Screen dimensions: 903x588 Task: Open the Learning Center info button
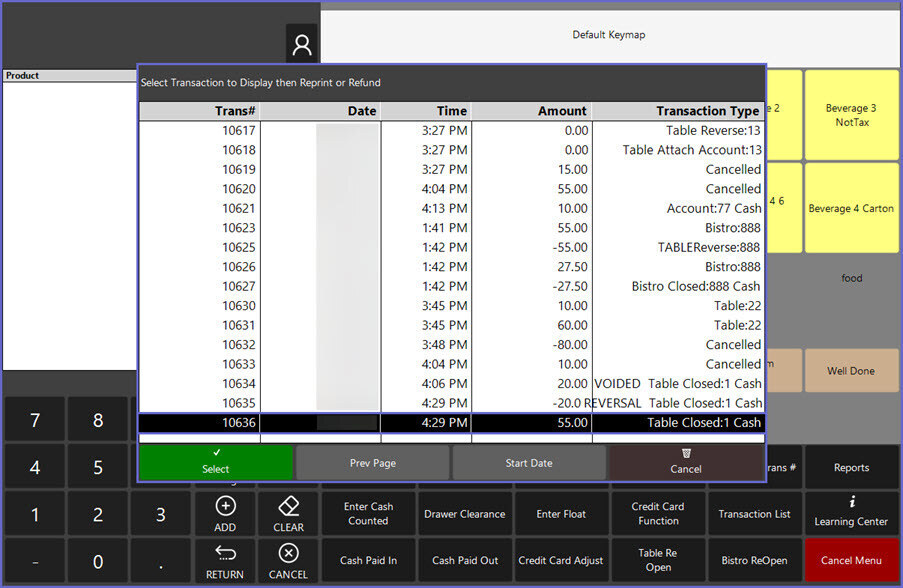pos(850,514)
